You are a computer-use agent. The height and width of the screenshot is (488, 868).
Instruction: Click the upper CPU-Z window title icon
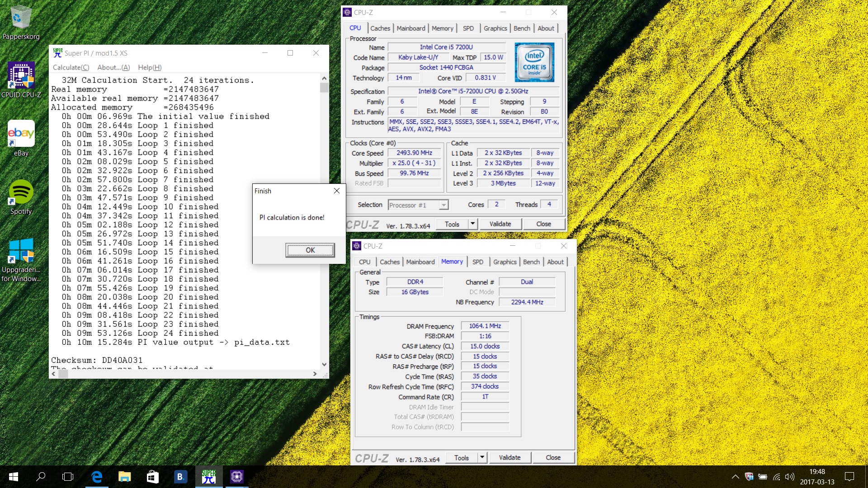347,12
